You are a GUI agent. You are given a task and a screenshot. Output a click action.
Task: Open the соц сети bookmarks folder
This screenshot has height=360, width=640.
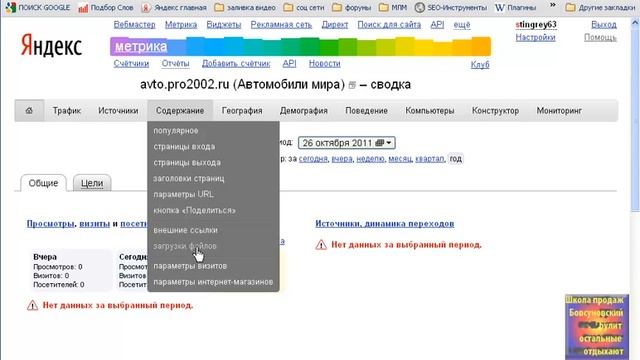pos(304,7)
